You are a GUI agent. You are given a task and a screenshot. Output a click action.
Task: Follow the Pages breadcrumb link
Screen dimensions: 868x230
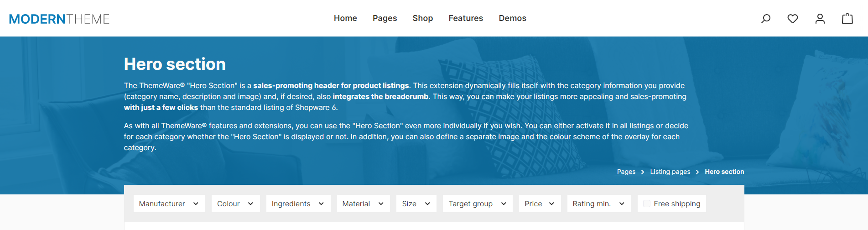point(626,172)
